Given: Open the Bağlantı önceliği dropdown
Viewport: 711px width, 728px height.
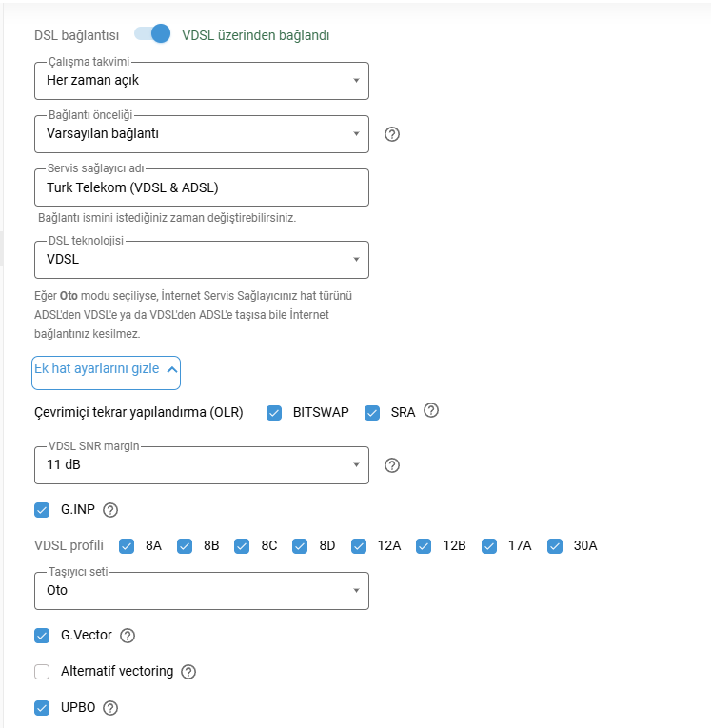Looking at the screenshot, I should click(x=202, y=134).
